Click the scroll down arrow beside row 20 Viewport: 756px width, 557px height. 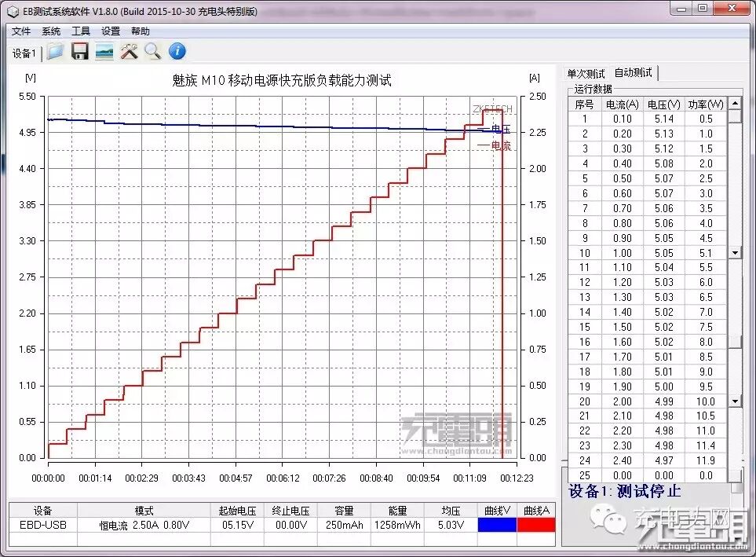(735, 401)
